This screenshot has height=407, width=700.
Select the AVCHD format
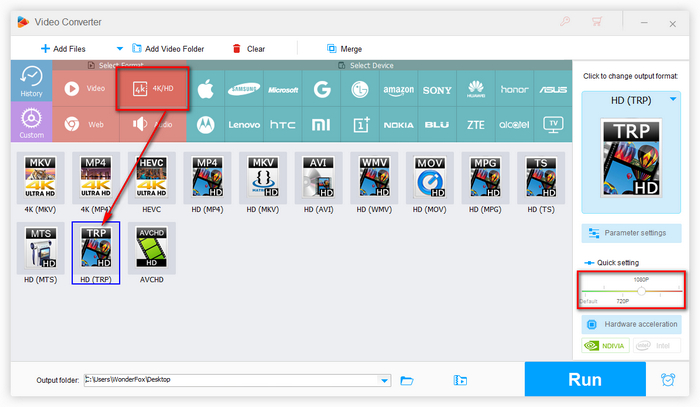pos(151,253)
